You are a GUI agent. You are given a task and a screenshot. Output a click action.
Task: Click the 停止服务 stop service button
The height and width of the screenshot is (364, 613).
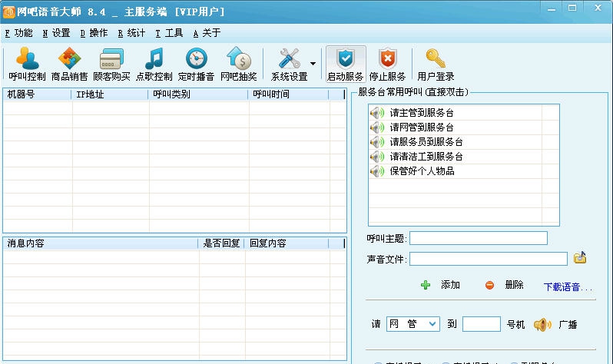(387, 64)
